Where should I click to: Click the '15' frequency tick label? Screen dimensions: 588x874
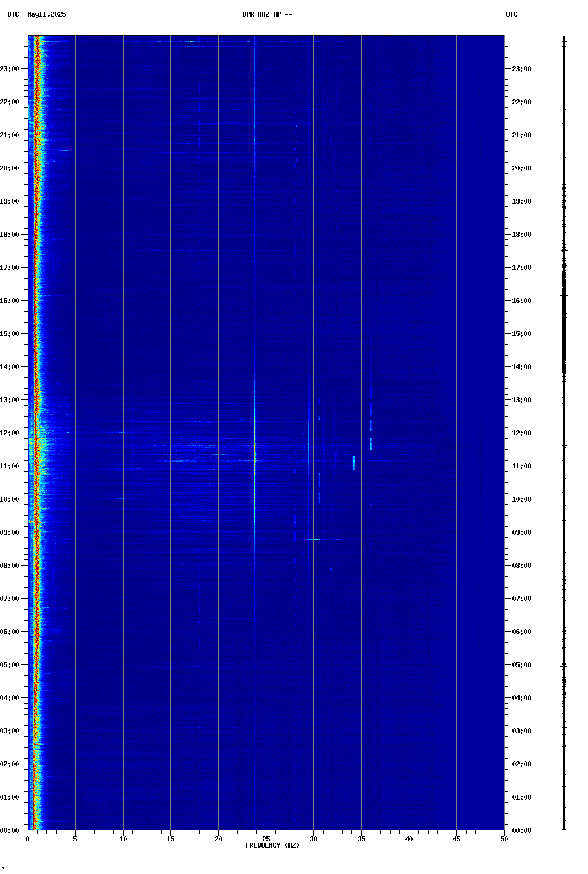[170, 839]
